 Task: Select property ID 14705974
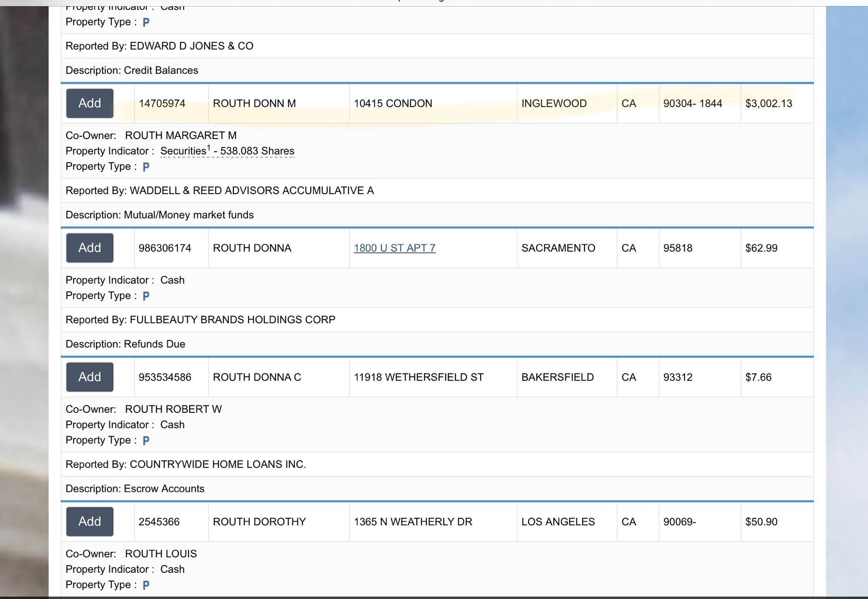tap(162, 103)
